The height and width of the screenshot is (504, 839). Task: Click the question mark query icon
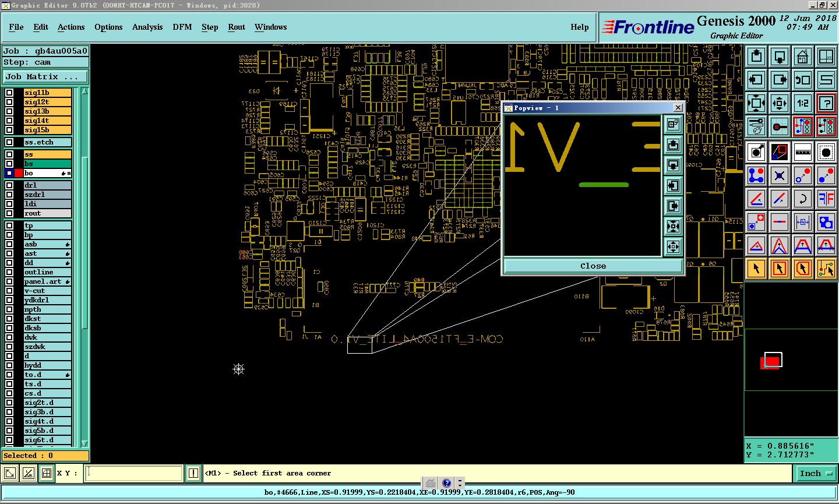tap(826, 103)
